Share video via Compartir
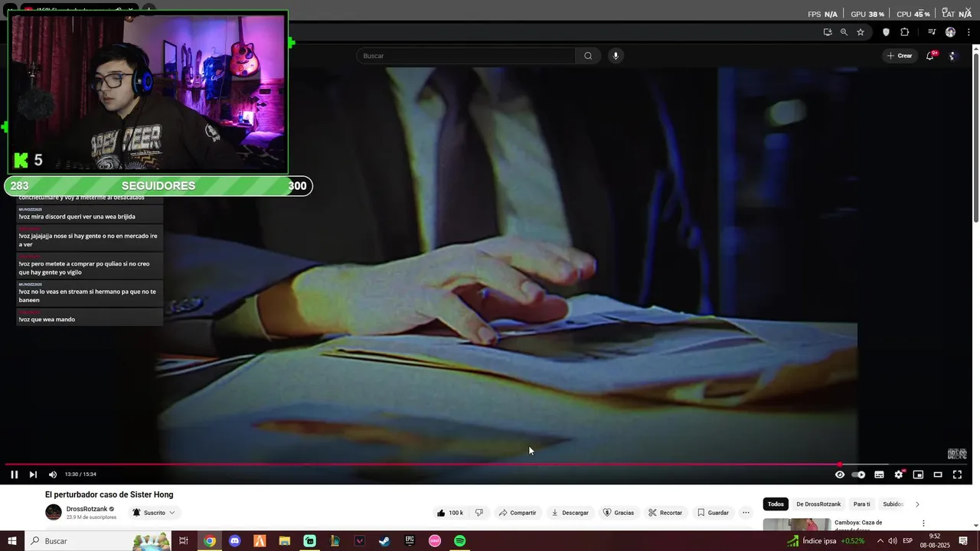 point(517,513)
